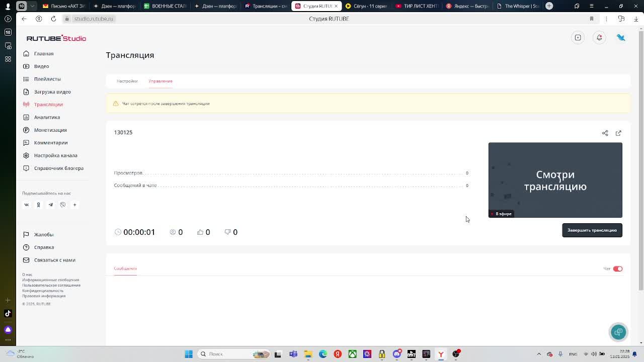
Task: Click the add content icon in header
Action: pos(578,38)
